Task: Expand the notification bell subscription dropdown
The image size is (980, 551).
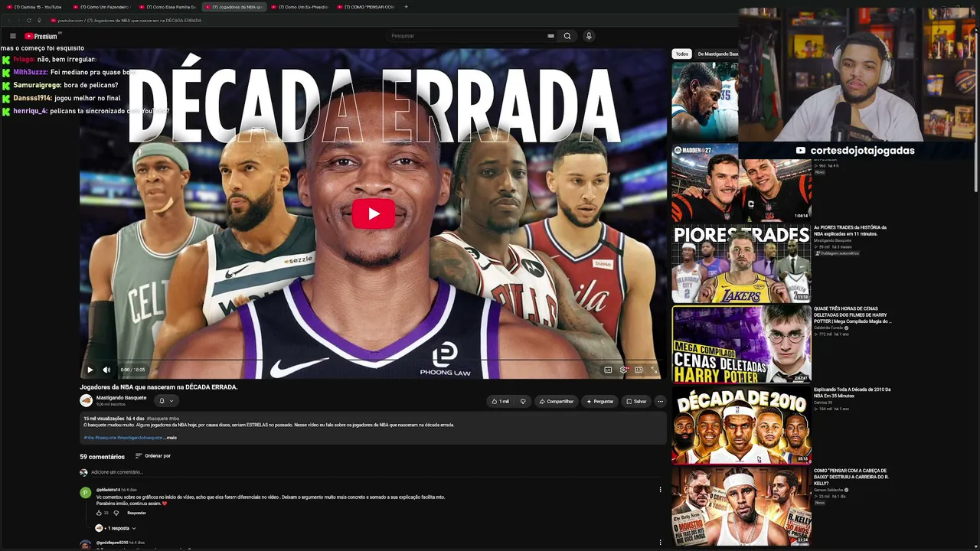Action: (x=166, y=401)
